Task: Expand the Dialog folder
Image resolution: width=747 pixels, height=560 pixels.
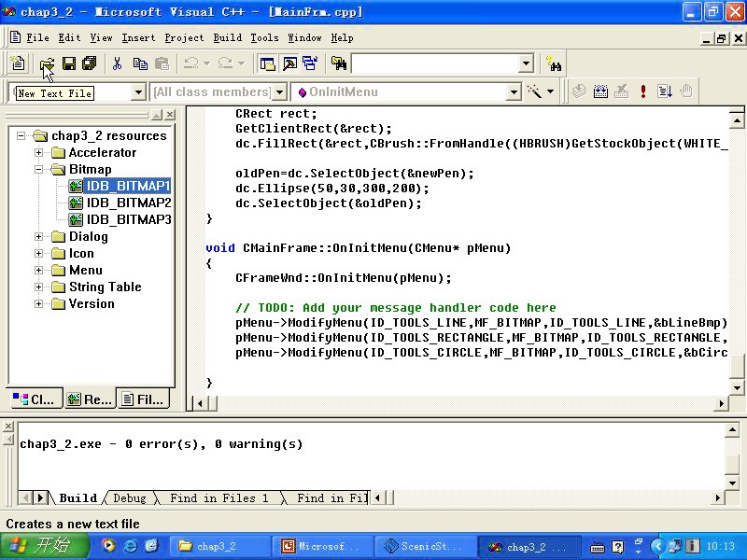Action: pos(38,237)
